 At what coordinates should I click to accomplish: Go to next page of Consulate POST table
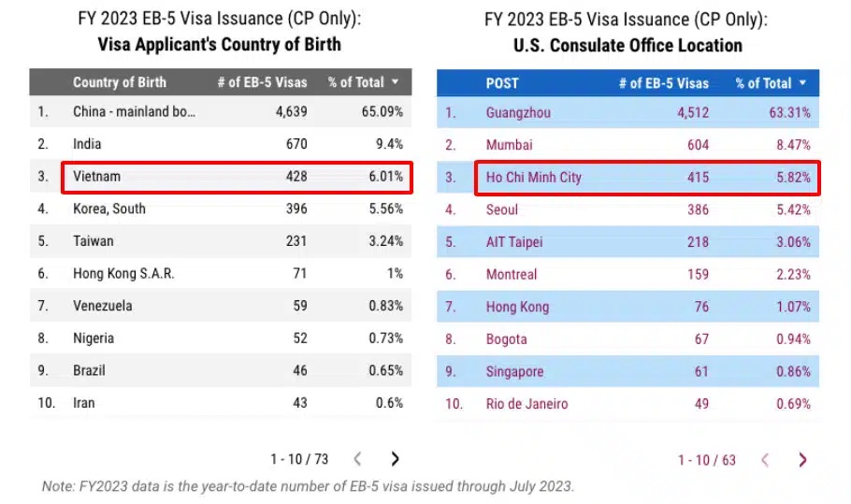802,460
